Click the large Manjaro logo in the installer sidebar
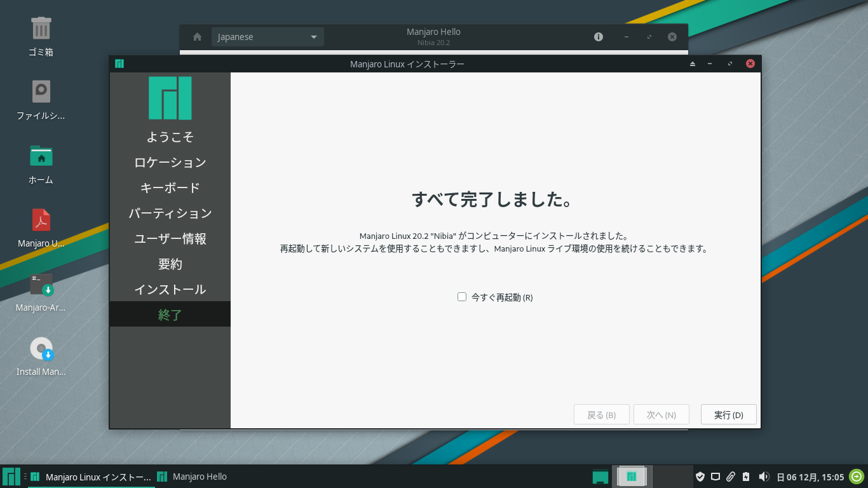868x488 pixels. (x=170, y=98)
